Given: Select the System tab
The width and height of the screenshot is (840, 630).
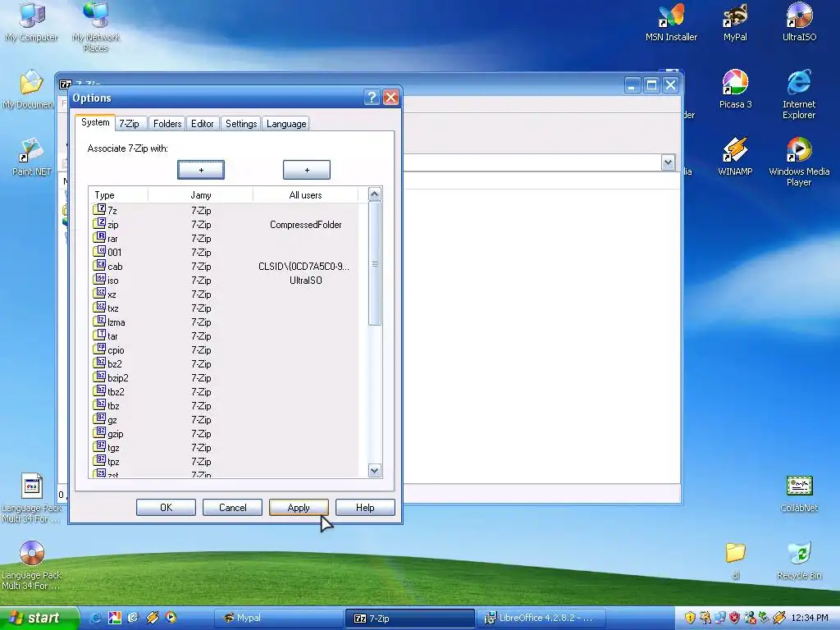Looking at the screenshot, I should point(95,123).
